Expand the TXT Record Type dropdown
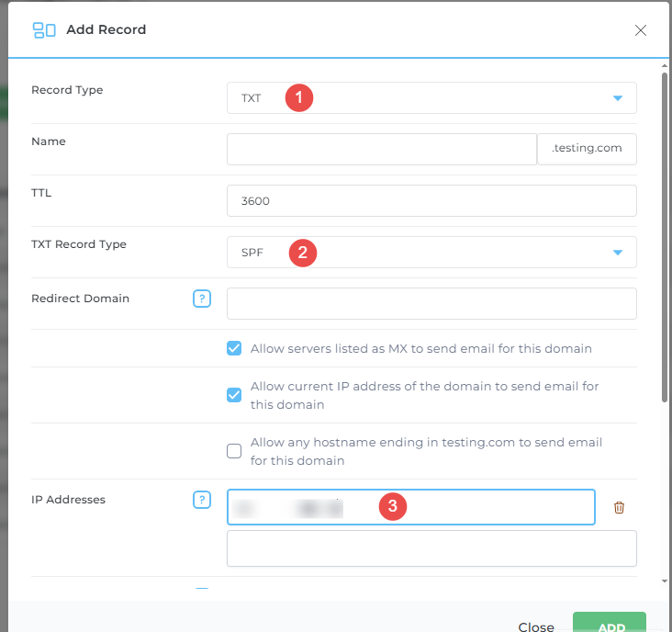Screen dimensions: 672x632 pyautogui.click(x=431, y=253)
